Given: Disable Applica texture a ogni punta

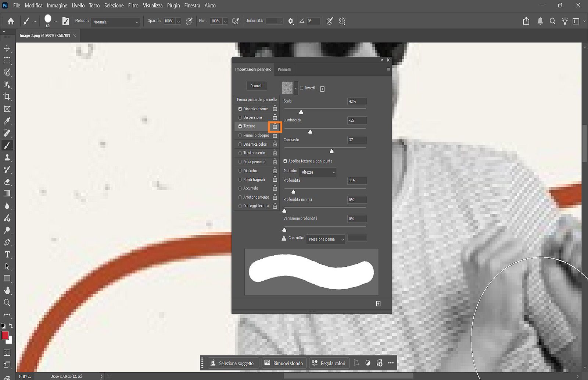Looking at the screenshot, I should tap(285, 161).
